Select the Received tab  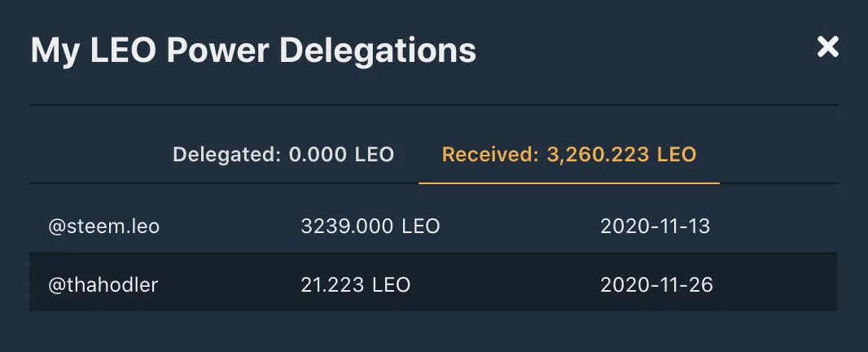[569, 154]
